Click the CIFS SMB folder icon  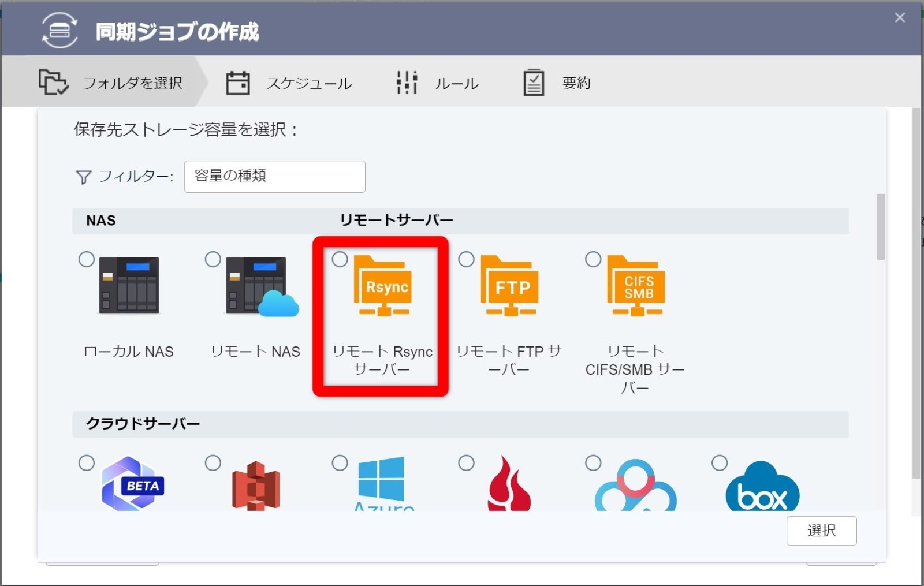tap(636, 286)
